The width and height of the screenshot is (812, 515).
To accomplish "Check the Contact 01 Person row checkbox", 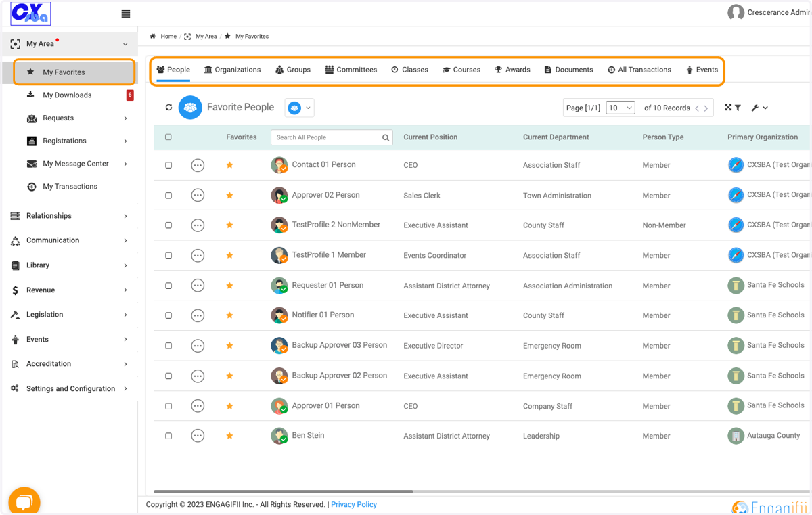I will (168, 165).
